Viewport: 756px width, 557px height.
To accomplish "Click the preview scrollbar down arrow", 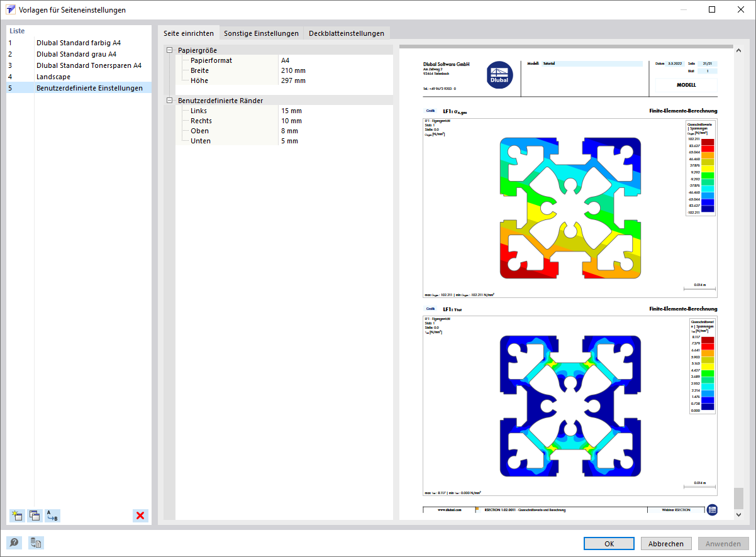I will coord(738,514).
